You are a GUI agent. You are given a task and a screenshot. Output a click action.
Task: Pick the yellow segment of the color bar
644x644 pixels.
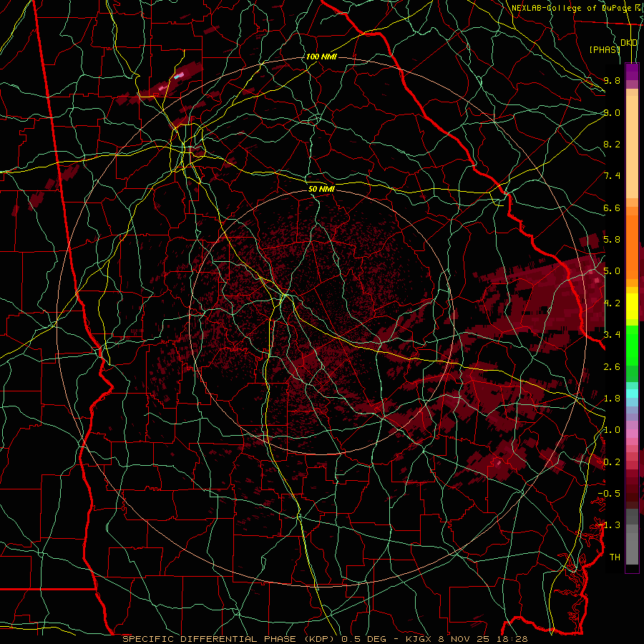coord(632,306)
